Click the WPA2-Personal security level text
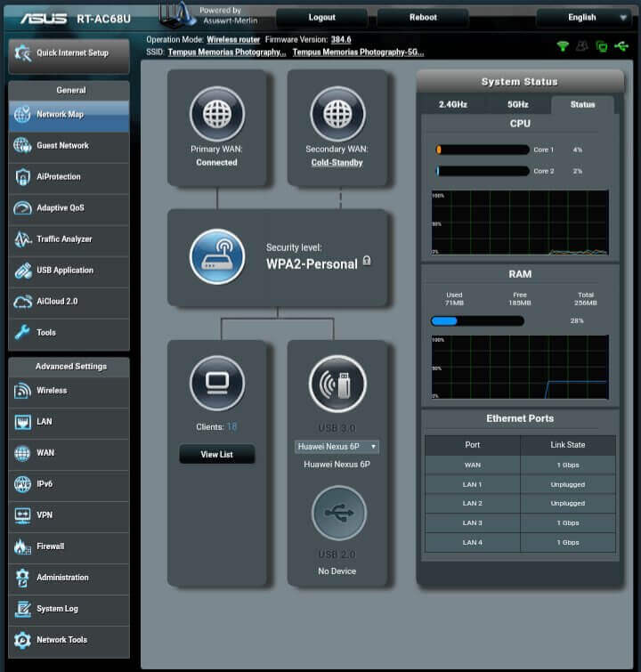The height and width of the screenshot is (672, 641). pyautogui.click(x=312, y=264)
